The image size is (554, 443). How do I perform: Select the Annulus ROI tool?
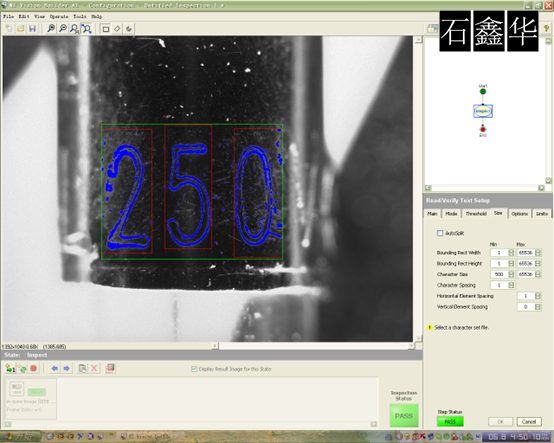(129, 29)
